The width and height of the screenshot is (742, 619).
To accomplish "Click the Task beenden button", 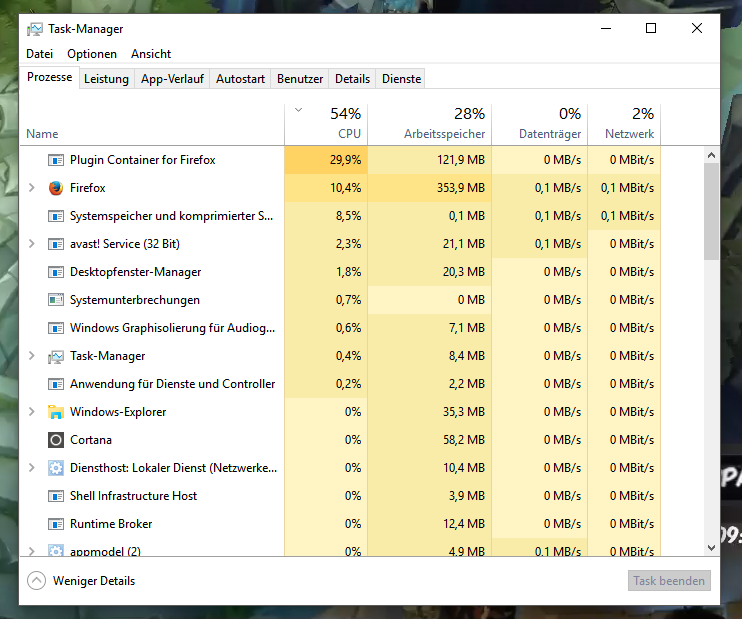I will pos(669,581).
